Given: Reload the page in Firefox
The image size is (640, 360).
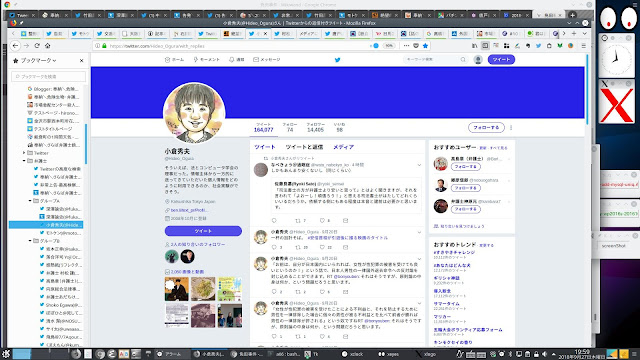Looking at the screenshot, I should coord(37,46).
